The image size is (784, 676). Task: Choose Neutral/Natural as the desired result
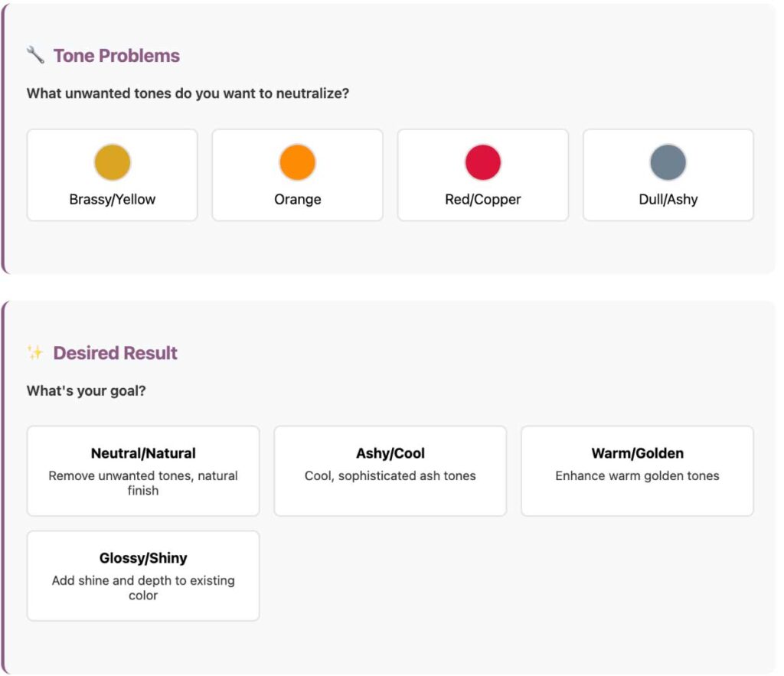(x=143, y=471)
